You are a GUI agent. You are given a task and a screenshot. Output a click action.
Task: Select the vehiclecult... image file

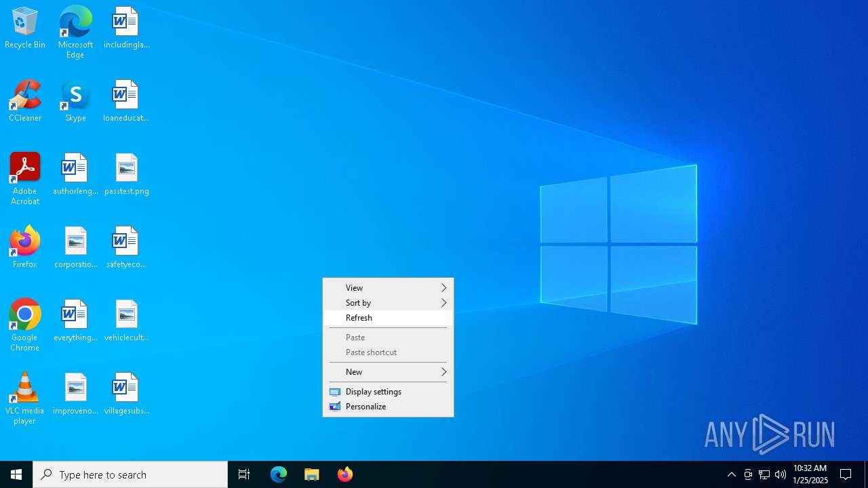pos(126,321)
